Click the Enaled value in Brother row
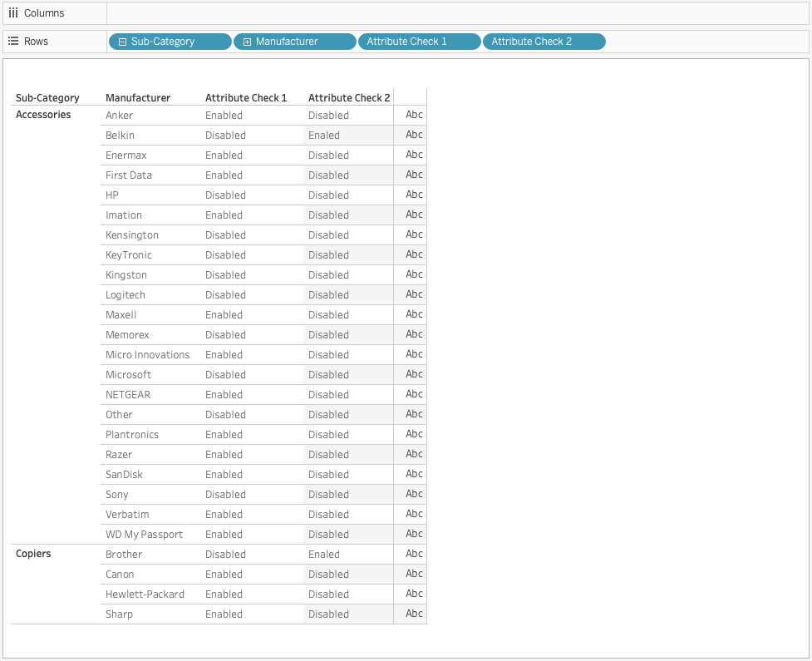Viewport: 812px width, 661px height. (324, 555)
